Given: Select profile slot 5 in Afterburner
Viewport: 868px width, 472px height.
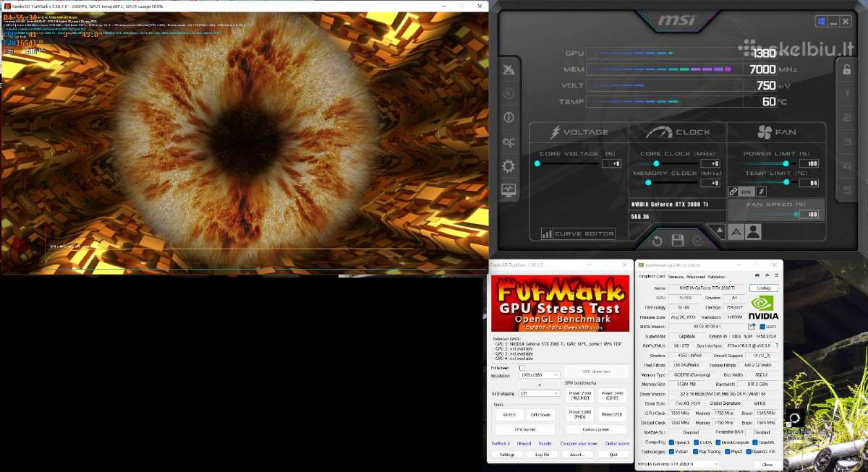Looking at the screenshot, I should (847, 191).
